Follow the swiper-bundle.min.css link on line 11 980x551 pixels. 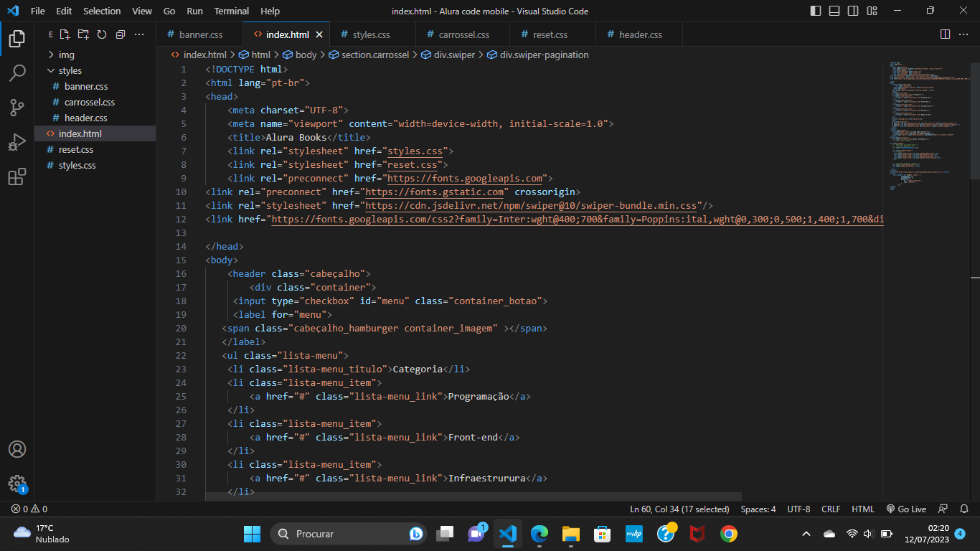click(x=532, y=205)
